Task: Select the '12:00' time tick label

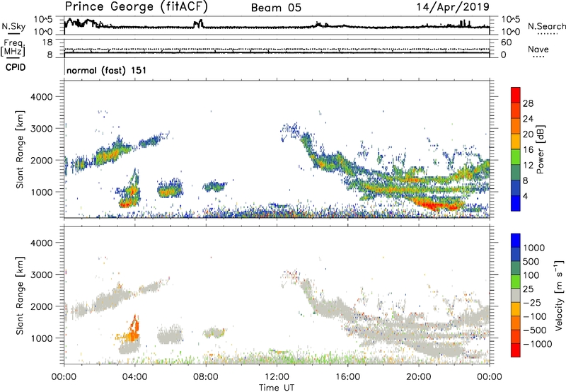Action: 277,377
